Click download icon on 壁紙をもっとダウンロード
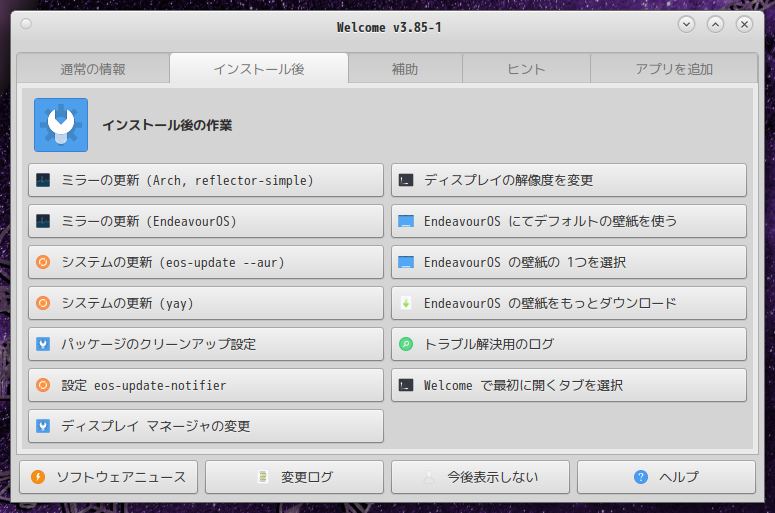The height and width of the screenshot is (513, 775). point(406,303)
